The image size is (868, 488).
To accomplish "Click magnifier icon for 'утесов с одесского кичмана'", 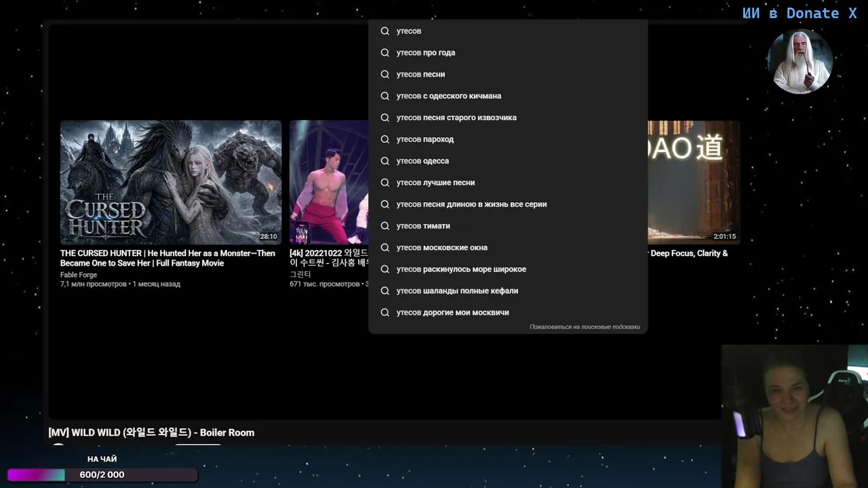I will pyautogui.click(x=385, y=96).
